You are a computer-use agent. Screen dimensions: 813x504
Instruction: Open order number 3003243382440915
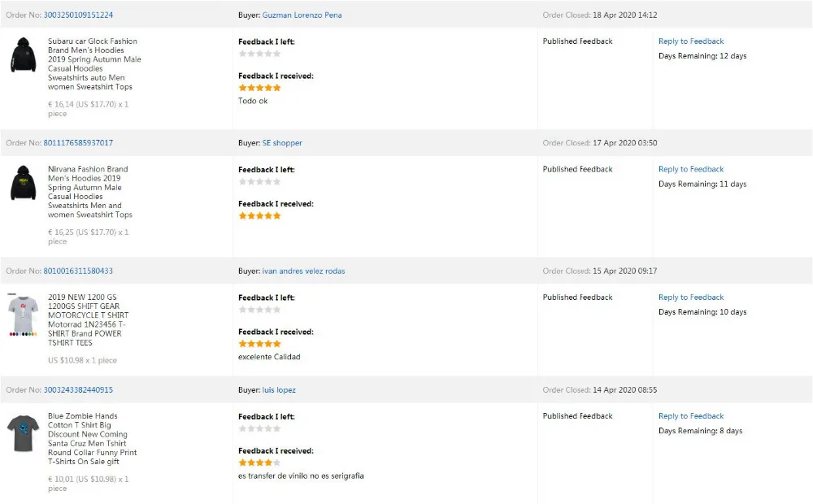[78, 390]
